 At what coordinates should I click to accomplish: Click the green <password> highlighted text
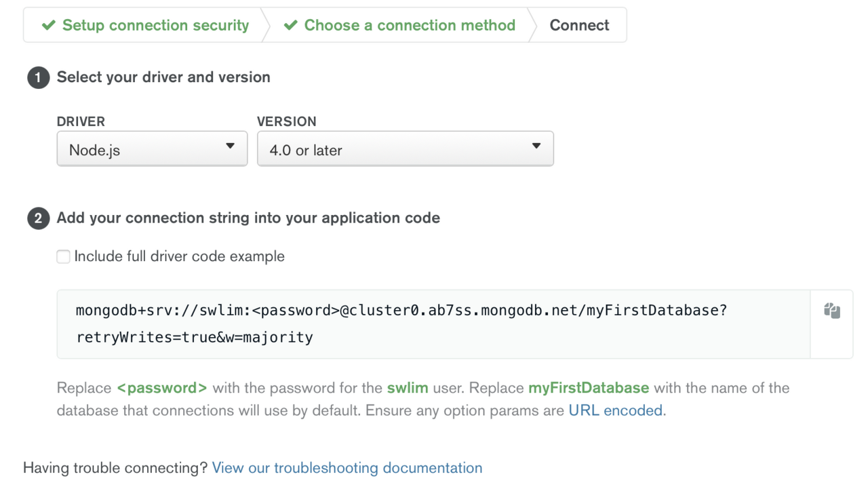(162, 388)
